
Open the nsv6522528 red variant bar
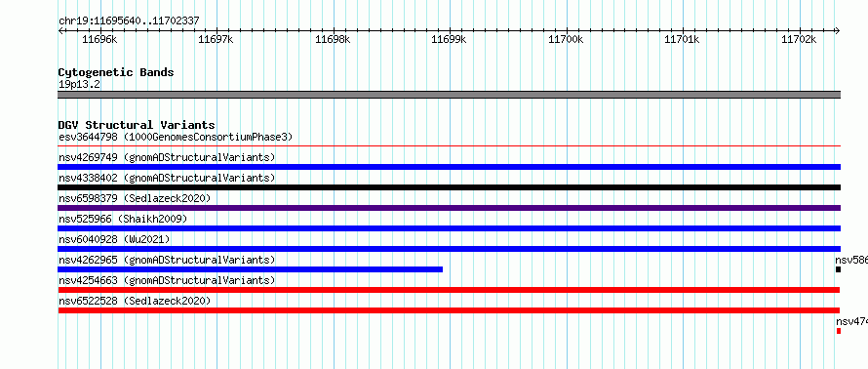449,310
